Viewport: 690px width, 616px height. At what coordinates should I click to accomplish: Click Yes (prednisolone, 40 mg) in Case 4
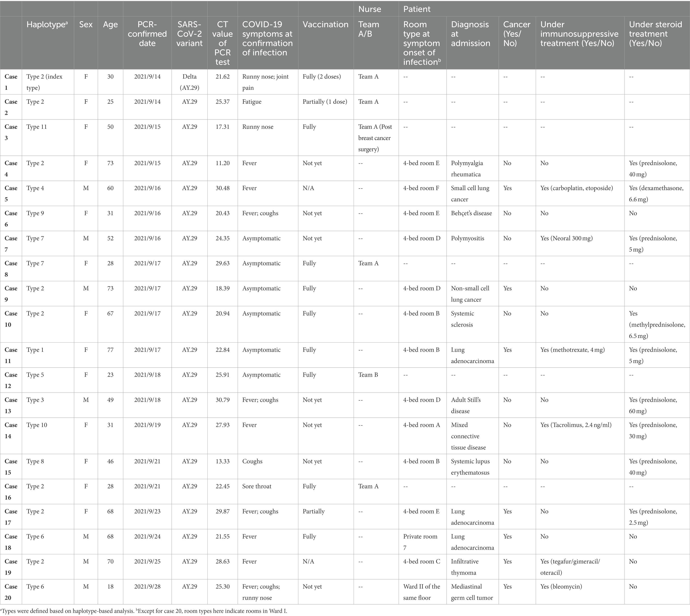653,169
